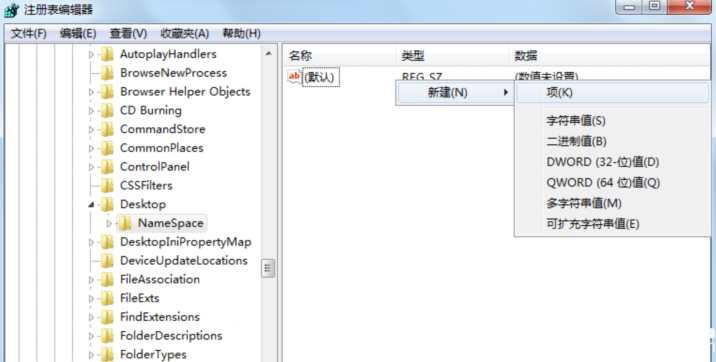Image resolution: width=716 pixels, height=362 pixels.
Task: Click the ab string icon of (默认)
Action: [x=294, y=77]
